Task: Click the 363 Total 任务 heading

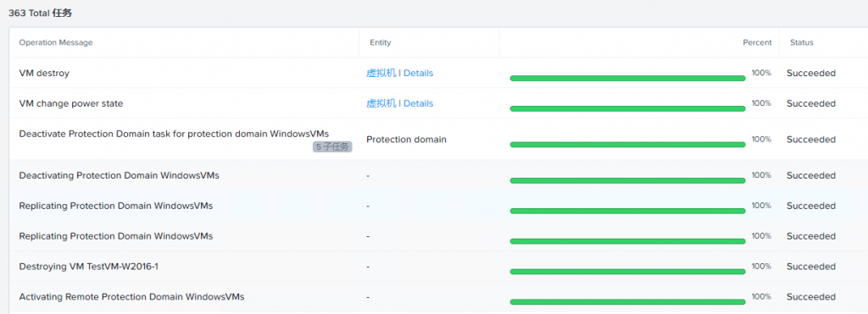Action: [40, 14]
